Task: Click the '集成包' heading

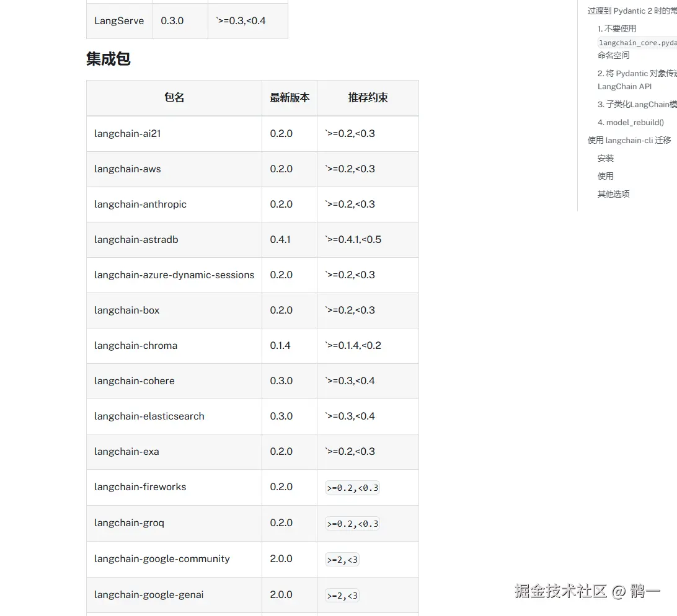Action: (x=108, y=59)
